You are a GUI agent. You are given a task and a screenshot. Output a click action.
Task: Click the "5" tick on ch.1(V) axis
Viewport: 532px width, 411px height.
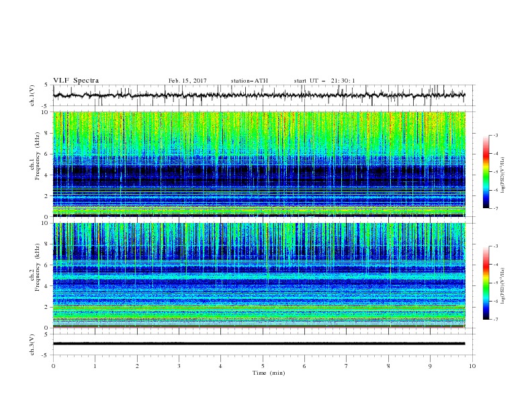click(x=46, y=85)
